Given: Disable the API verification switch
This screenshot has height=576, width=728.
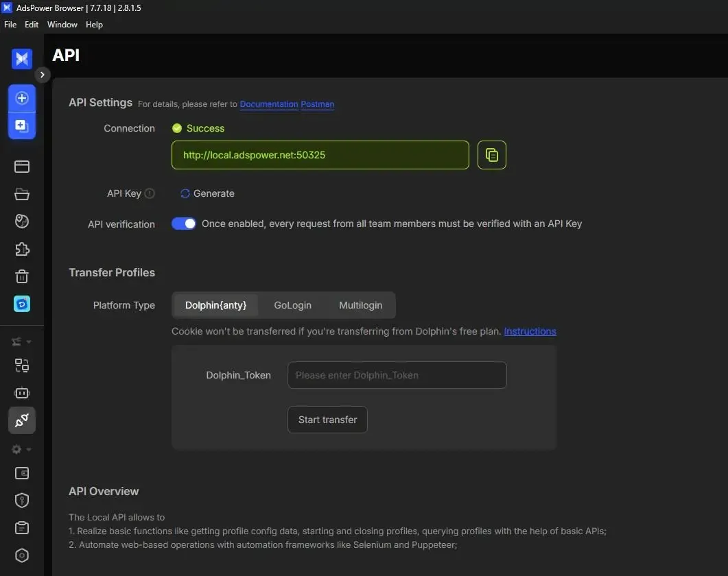Looking at the screenshot, I should pos(183,224).
